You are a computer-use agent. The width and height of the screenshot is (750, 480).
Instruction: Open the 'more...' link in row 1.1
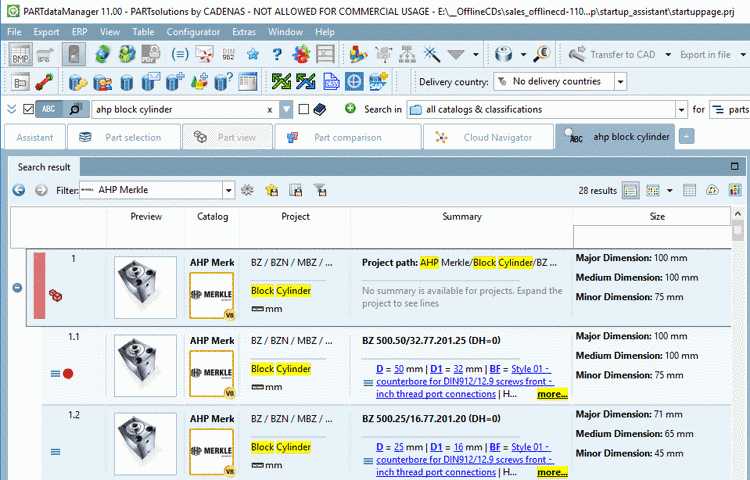click(x=552, y=394)
